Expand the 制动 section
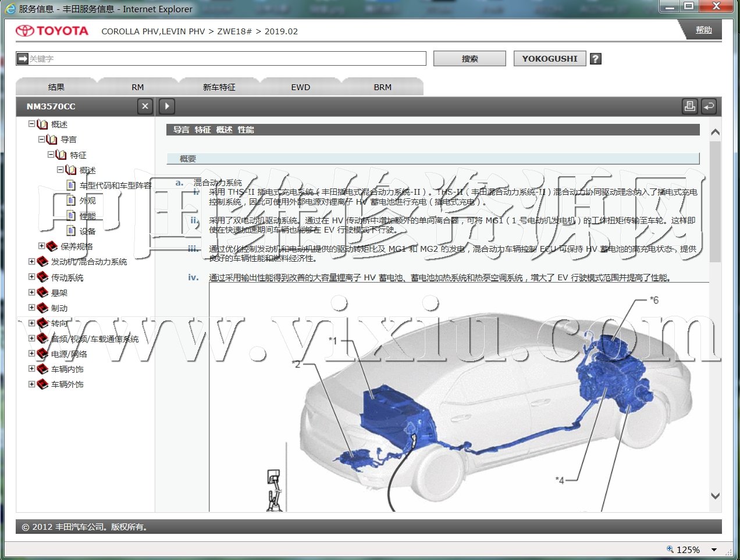Screen dimensions: 740x560 [x=32, y=308]
